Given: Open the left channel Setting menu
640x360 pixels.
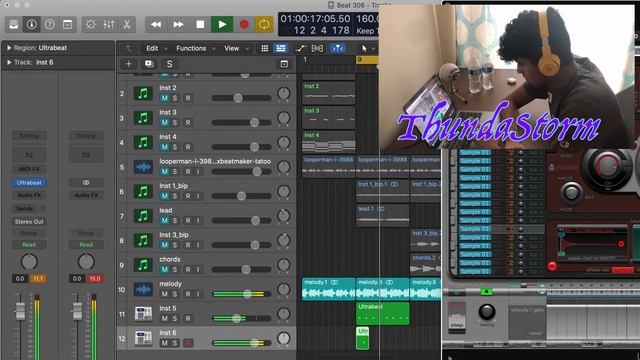Looking at the screenshot, I should [x=29, y=136].
